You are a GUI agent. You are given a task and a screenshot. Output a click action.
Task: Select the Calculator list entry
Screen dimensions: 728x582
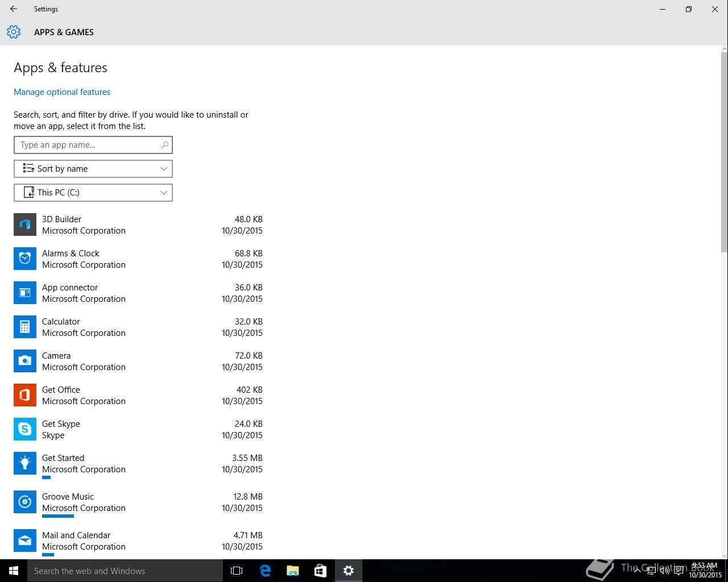click(x=138, y=327)
